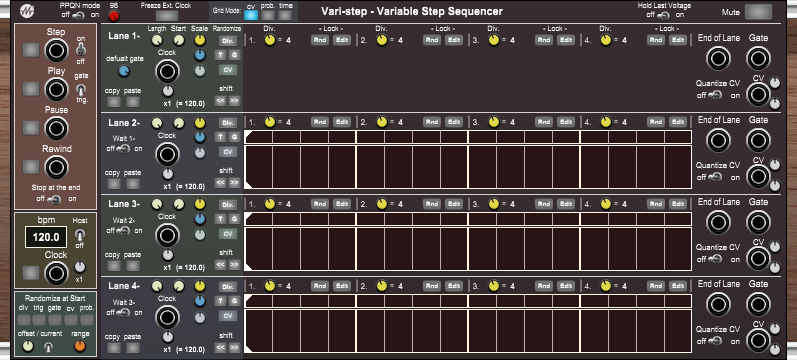Click the Step input jack
Viewport: 797px width, 360px height.
tap(56, 50)
